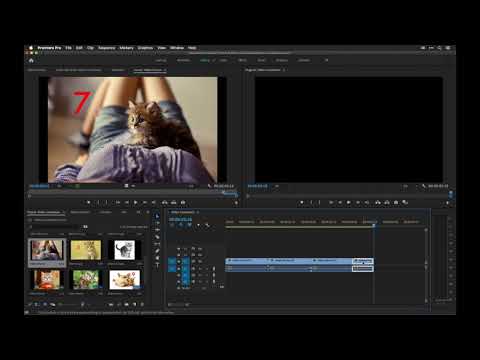Open Program monitor settings wrench
This screenshot has height=360, width=480.
tap(423, 186)
